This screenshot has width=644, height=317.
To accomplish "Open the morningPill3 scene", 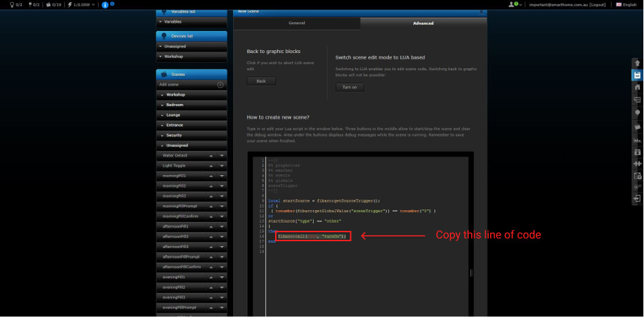I will coord(174,196).
